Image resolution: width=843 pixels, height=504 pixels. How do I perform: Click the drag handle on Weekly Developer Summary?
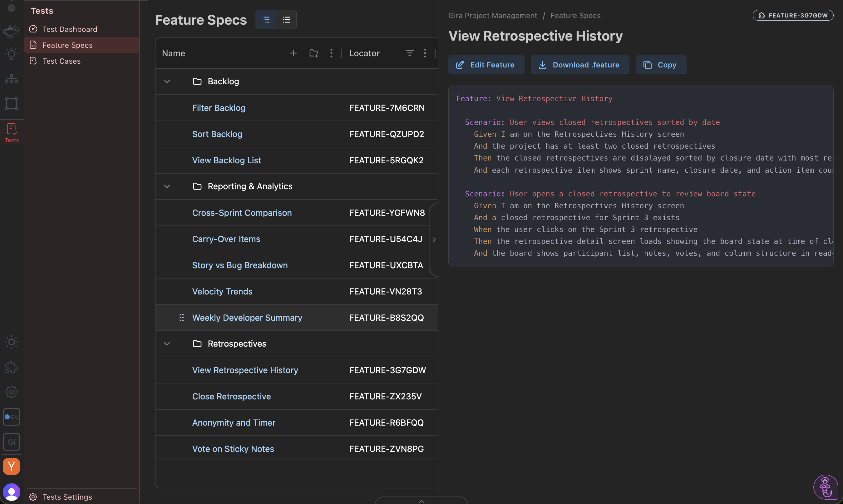(x=182, y=318)
